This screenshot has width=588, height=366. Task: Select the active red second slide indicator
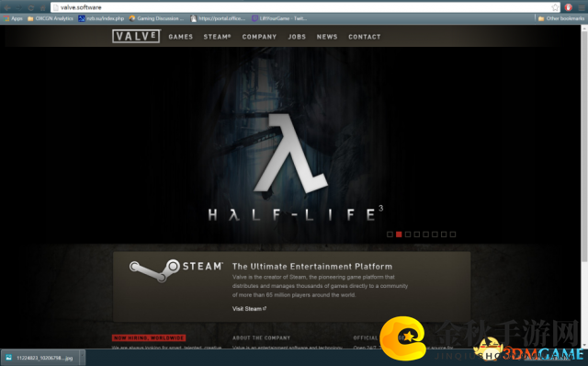399,234
